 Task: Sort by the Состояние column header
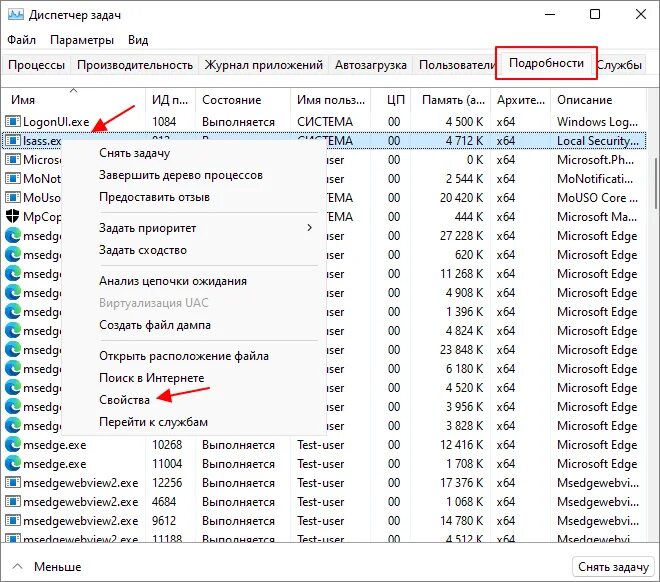tap(243, 100)
